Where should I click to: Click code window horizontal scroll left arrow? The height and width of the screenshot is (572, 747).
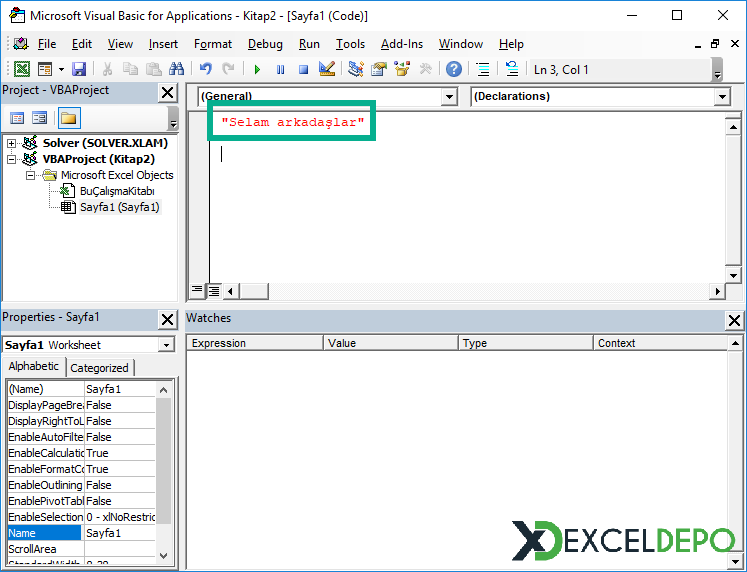coord(231,291)
